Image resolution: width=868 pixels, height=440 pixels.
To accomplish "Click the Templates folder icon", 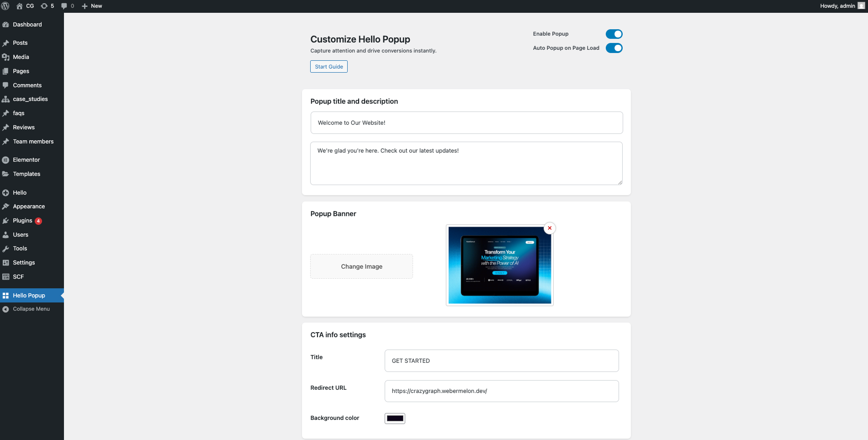I will 5,174.
